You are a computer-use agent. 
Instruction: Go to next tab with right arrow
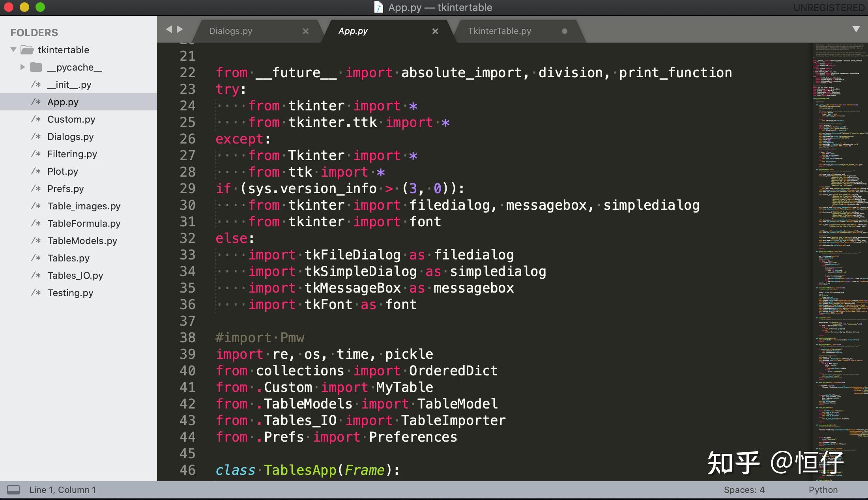pos(180,29)
